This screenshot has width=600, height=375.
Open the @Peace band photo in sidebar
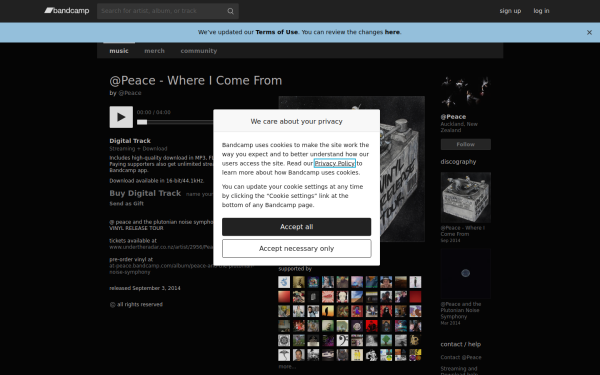(x=466, y=92)
